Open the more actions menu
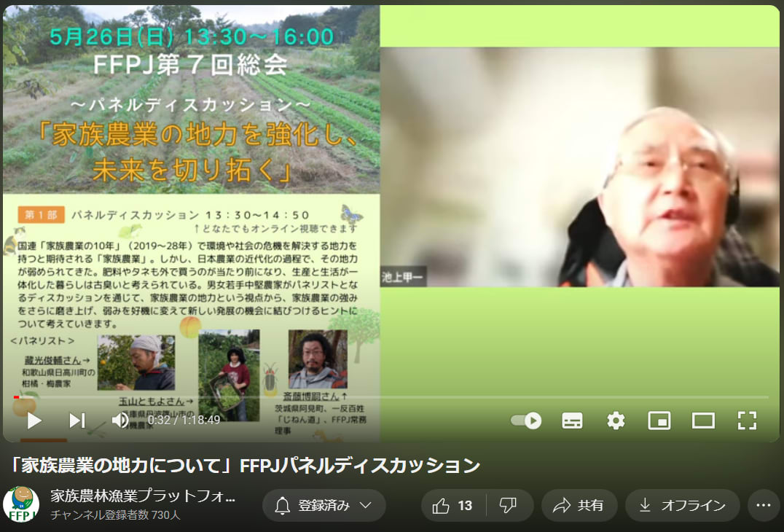This screenshot has height=532, width=784. pos(764,506)
